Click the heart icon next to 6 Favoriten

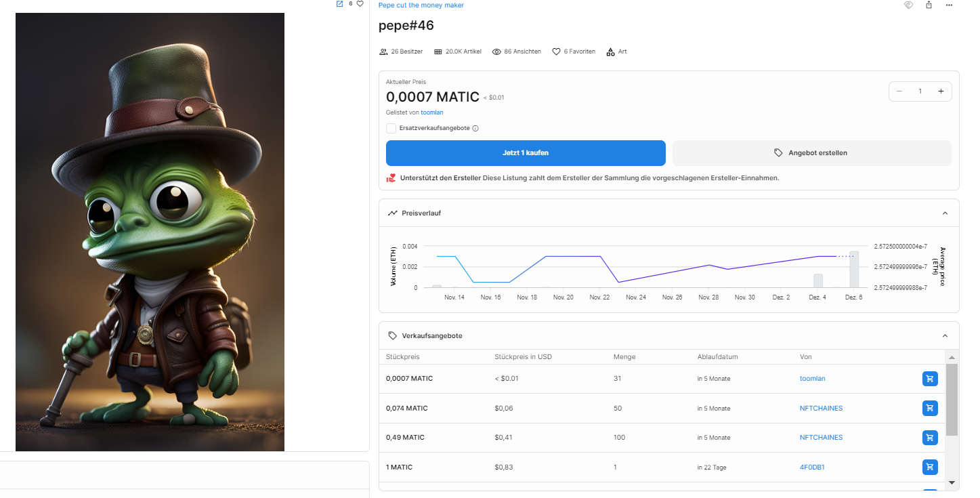coord(556,51)
